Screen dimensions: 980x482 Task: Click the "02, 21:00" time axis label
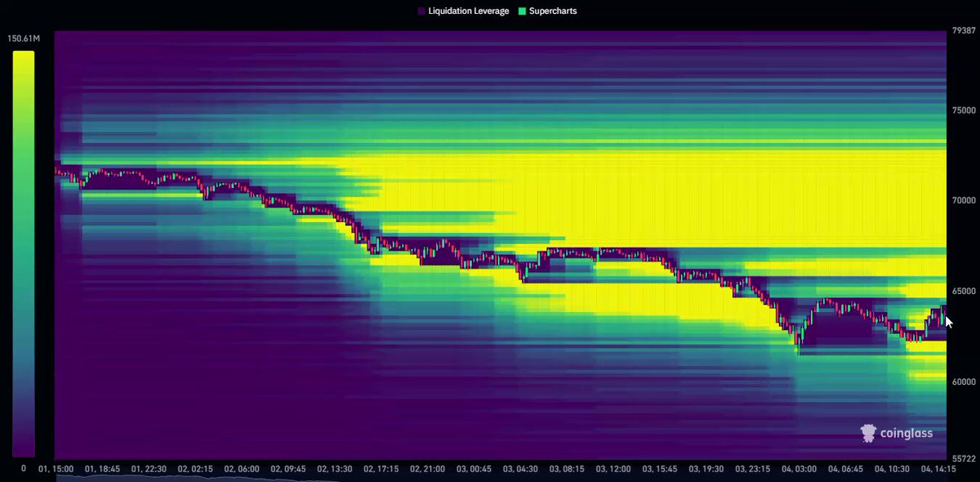(427, 470)
